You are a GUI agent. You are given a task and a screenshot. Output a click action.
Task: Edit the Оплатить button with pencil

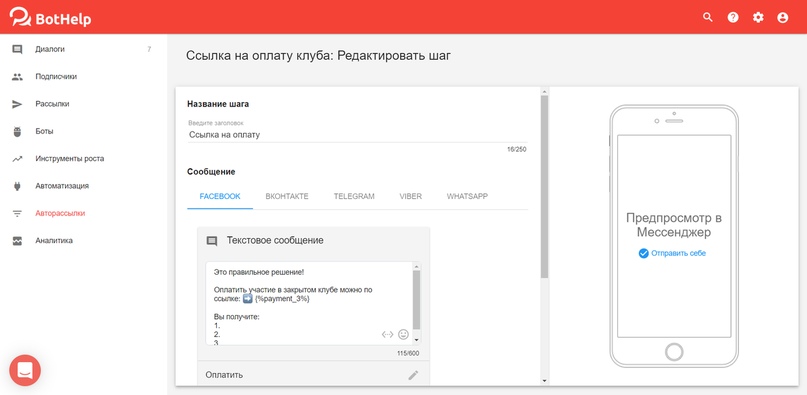[x=413, y=375]
